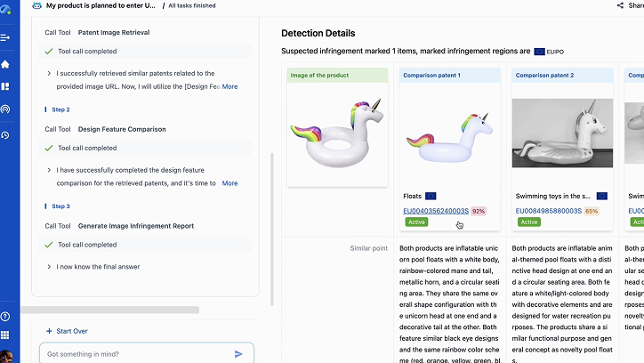
Task: Click the EUIPO flag icon in the summary
Action: (539, 52)
